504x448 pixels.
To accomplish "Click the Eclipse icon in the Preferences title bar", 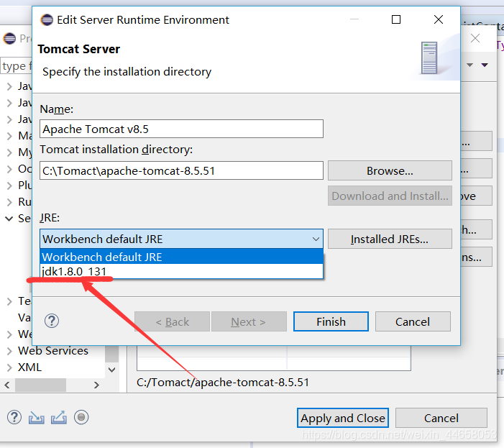I will pos(9,39).
